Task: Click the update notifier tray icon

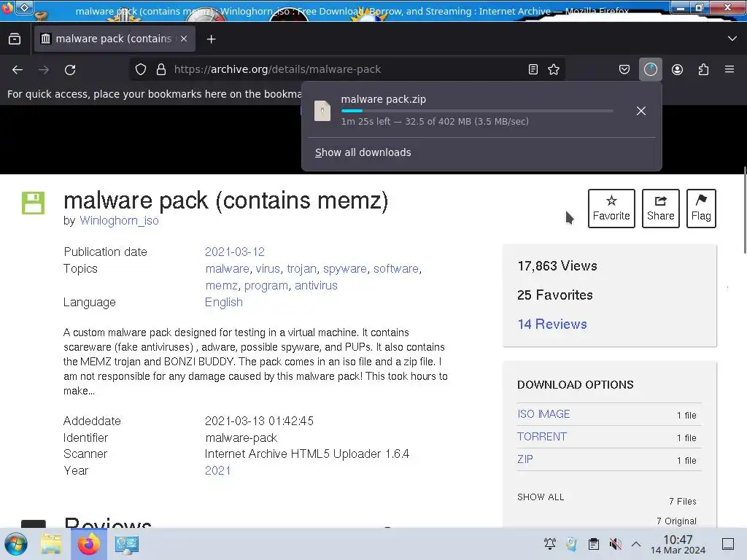Action: [x=571, y=544]
